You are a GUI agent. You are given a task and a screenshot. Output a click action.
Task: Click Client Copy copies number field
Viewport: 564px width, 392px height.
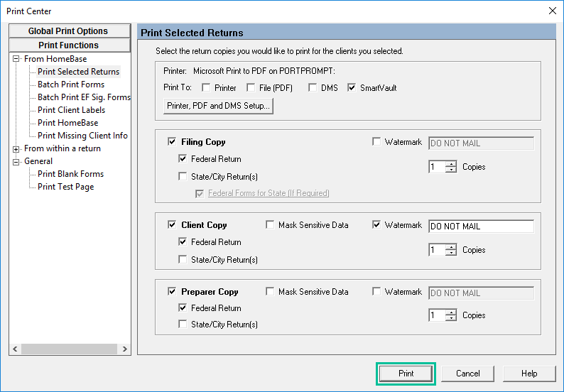437,250
